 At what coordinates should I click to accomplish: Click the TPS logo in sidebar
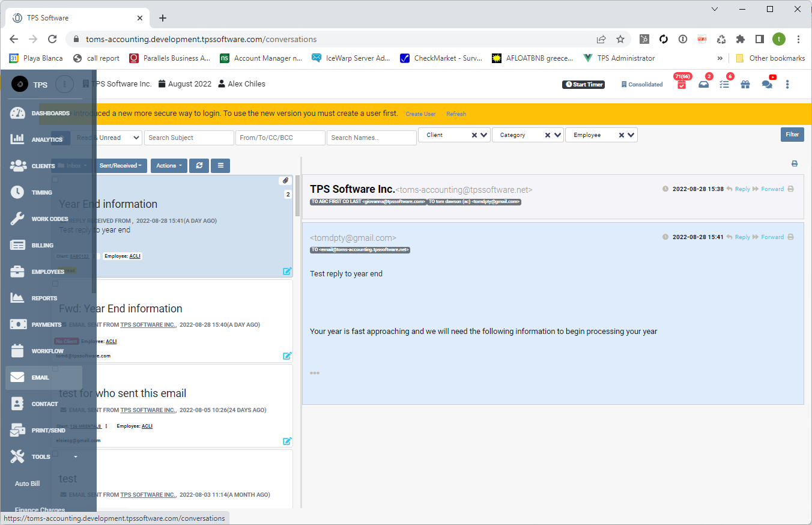[20, 84]
